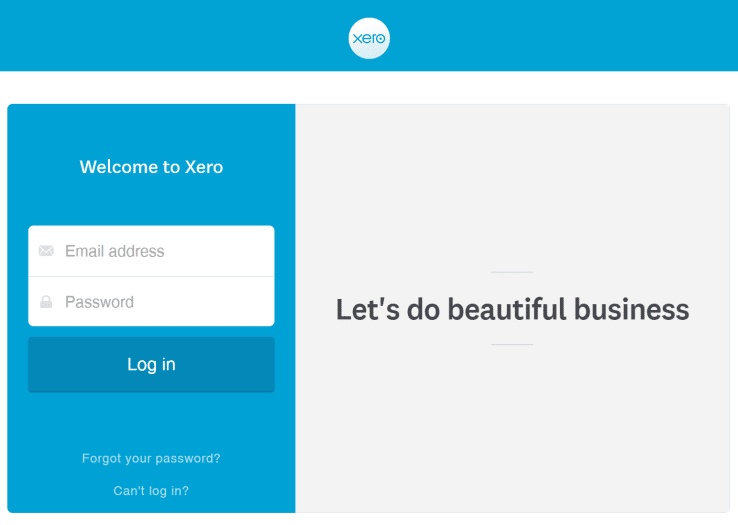The image size is (738, 525).
Task: Click the short divider line above the tagline
Action: coord(512,272)
